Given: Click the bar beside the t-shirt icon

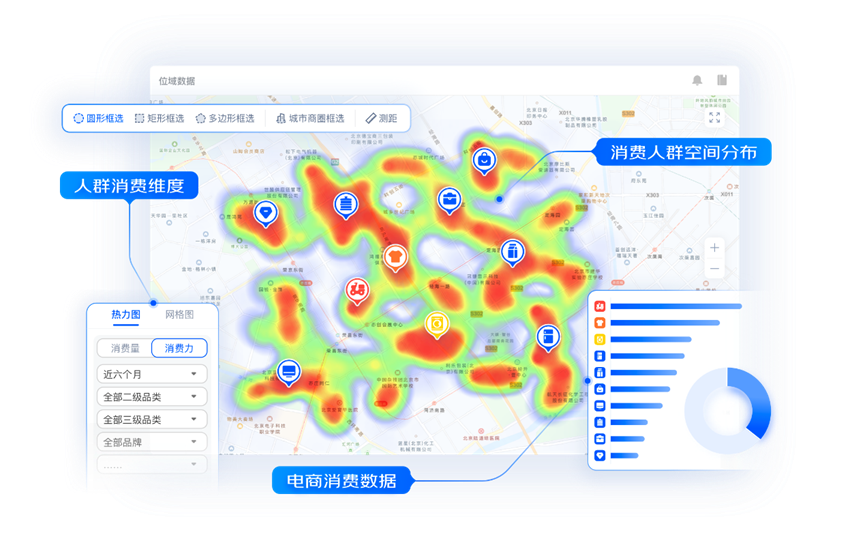Looking at the screenshot, I should [x=665, y=323].
